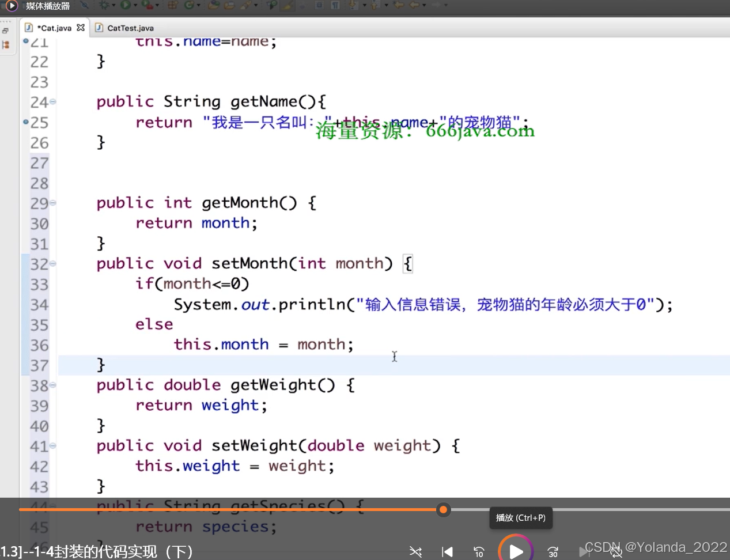The image size is (730, 560).
Task: Collapse the getName method at line 24
Action: [x=53, y=101]
